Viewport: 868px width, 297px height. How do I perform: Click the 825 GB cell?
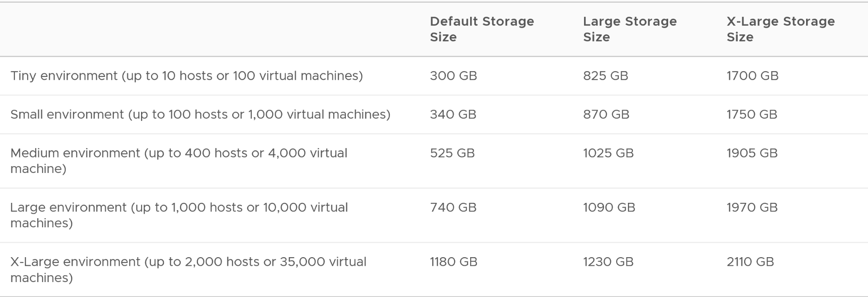coord(605,76)
